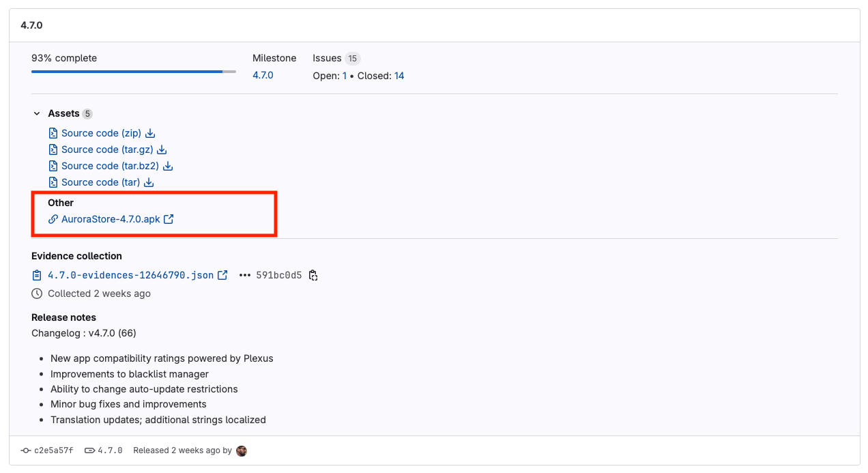Click the '93% complete' label

(x=64, y=58)
